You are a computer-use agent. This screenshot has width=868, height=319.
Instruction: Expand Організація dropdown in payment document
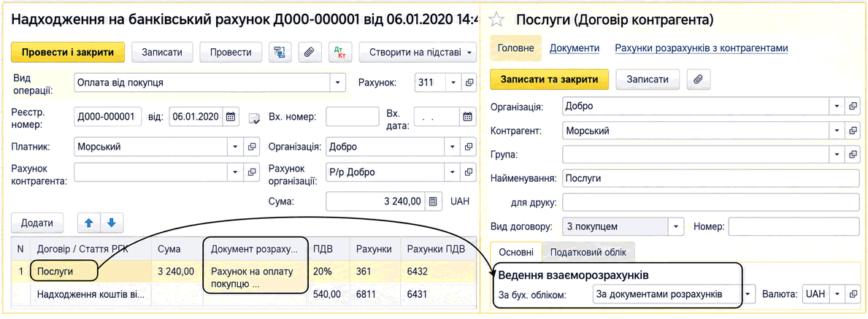[x=454, y=147]
